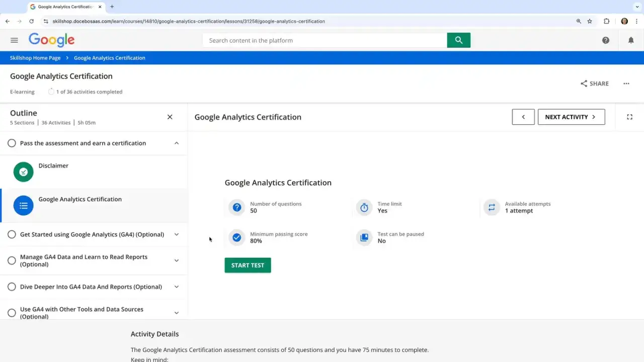Click the 'Activity Details' heading
Viewport: 644px width, 362px height.
[154, 334]
